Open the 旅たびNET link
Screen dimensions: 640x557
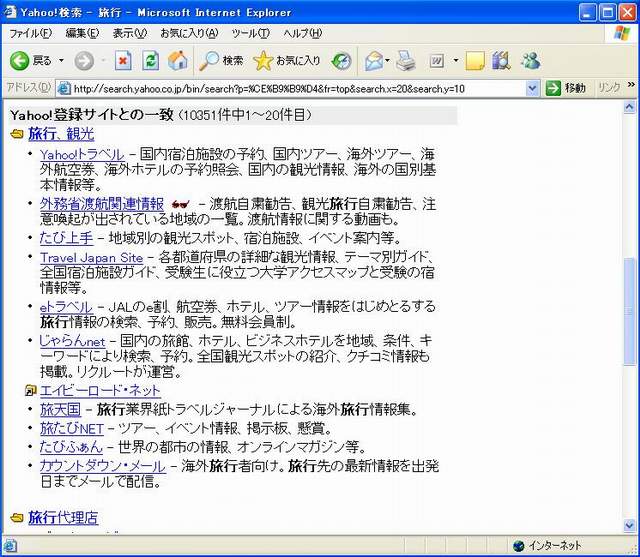tap(72, 428)
